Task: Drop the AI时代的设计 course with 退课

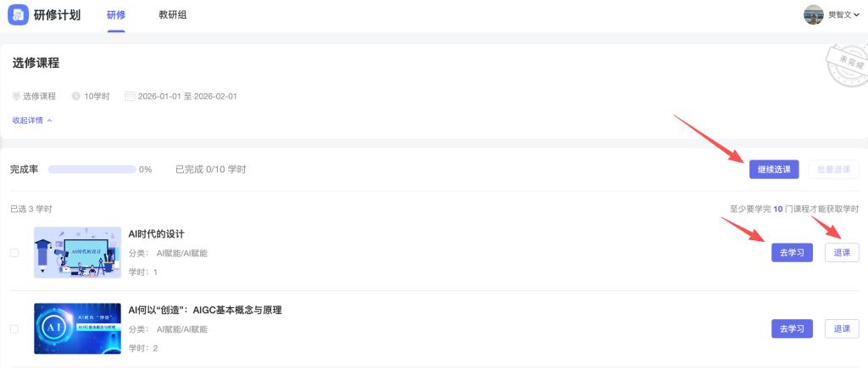Action: pos(841,252)
